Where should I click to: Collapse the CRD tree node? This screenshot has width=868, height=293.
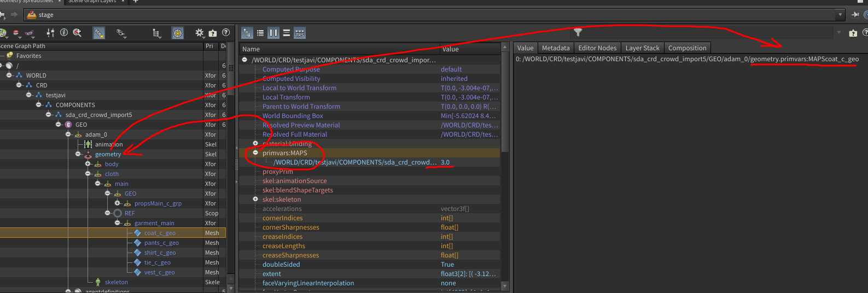pos(19,85)
